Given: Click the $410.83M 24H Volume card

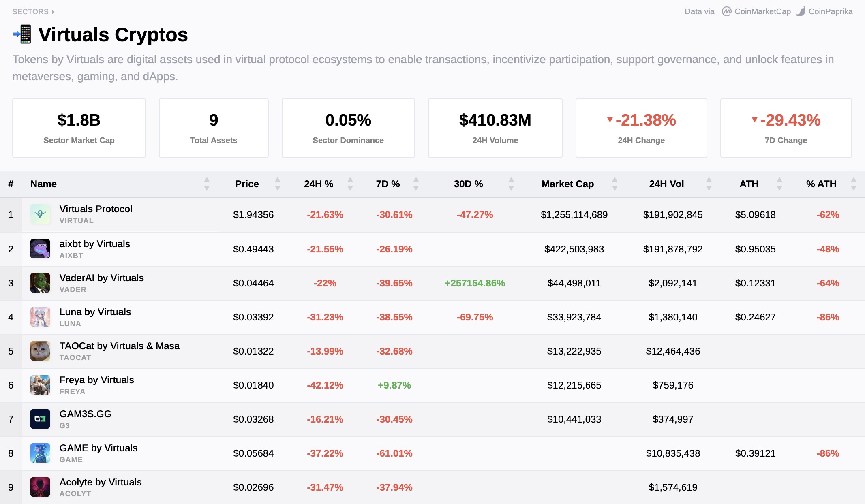Looking at the screenshot, I should pos(495,128).
